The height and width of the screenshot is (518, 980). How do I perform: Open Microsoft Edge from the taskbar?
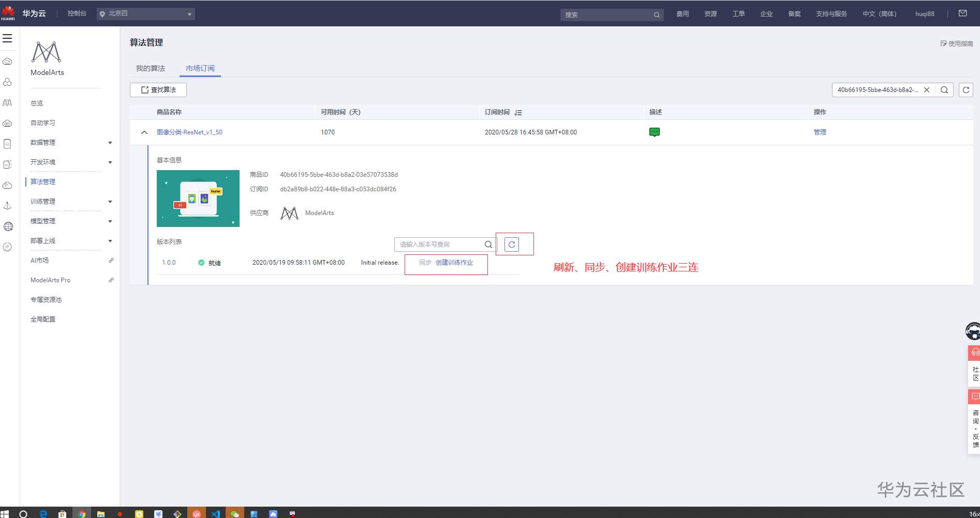[43, 514]
